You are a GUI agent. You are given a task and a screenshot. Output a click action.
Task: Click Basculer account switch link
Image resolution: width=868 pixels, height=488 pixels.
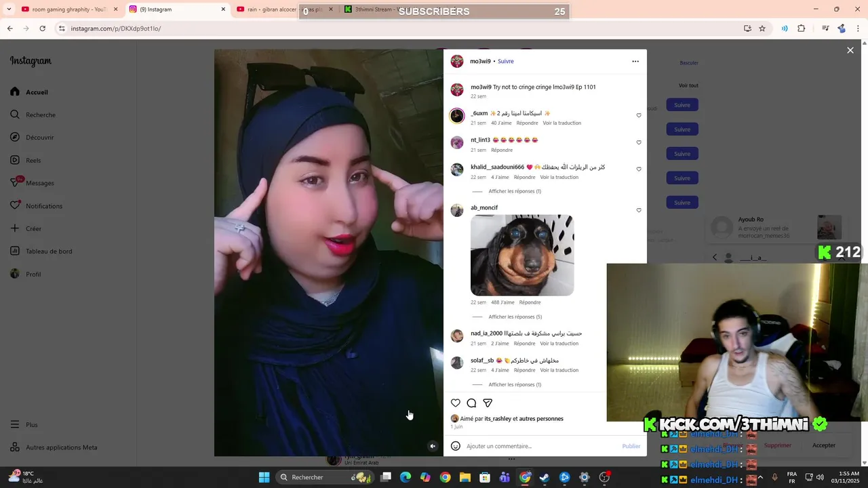coord(689,63)
